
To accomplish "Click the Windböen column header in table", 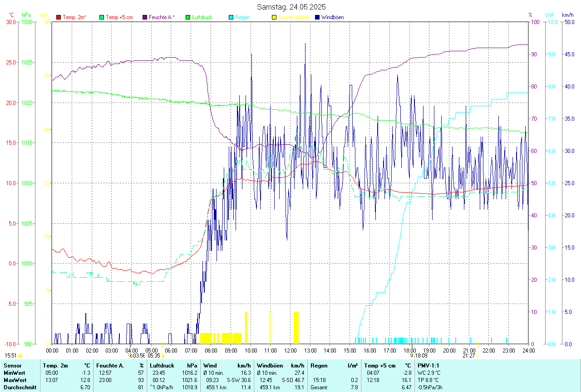I will point(270,366).
